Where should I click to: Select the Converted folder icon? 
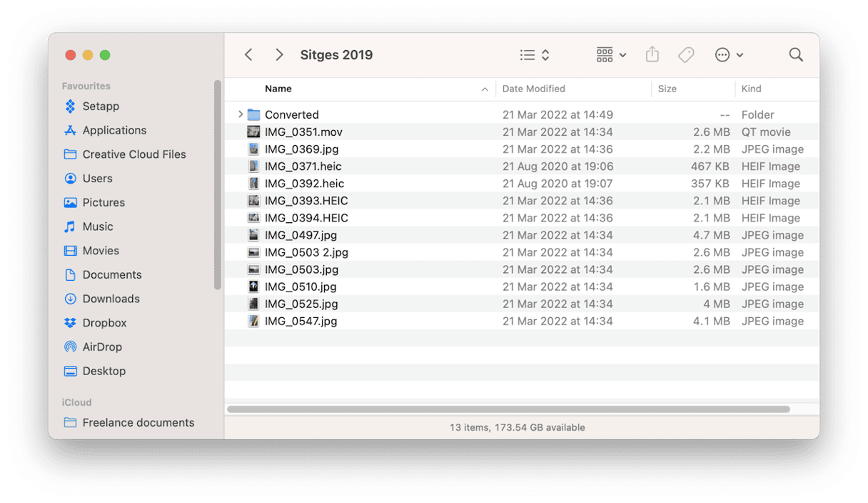point(253,114)
